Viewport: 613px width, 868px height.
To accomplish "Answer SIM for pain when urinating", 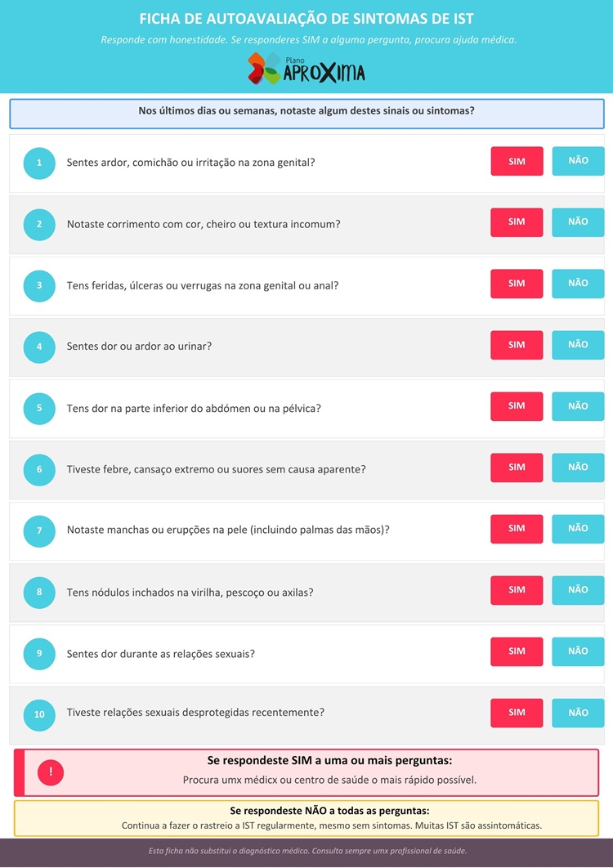I will [x=517, y=345].
